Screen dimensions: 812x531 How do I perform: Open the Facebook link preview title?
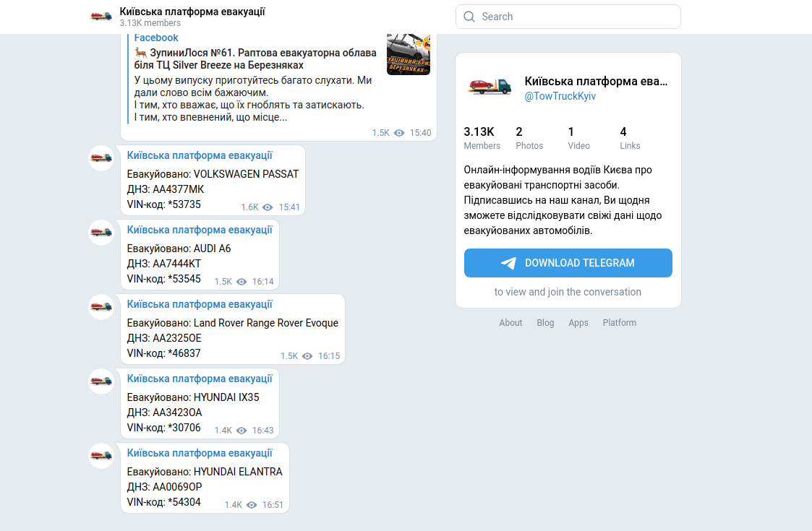[x=156, y=38]
